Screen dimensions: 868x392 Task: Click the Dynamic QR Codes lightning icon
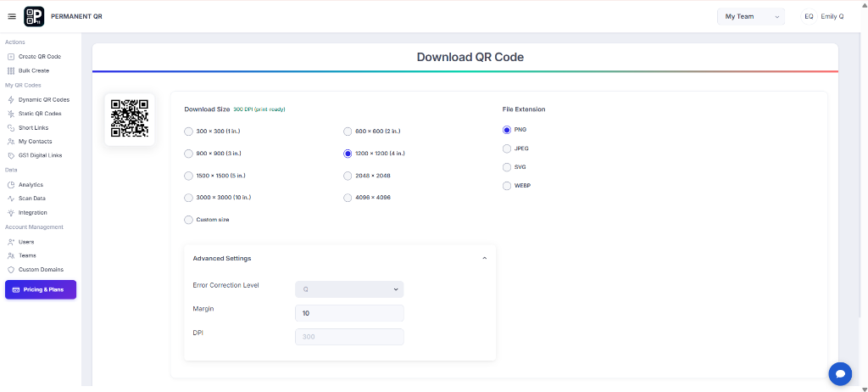pyautogui.click(x=11, y=100)
